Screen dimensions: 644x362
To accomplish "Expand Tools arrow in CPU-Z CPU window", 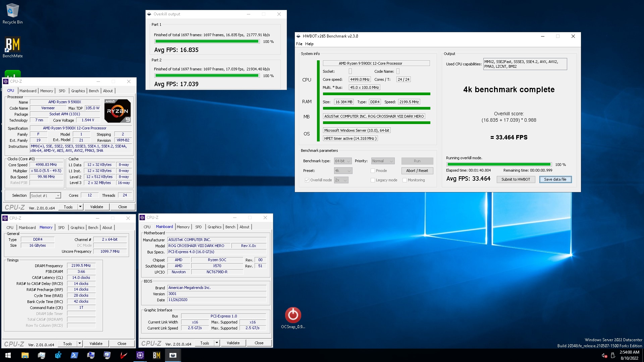I will 80,207.
